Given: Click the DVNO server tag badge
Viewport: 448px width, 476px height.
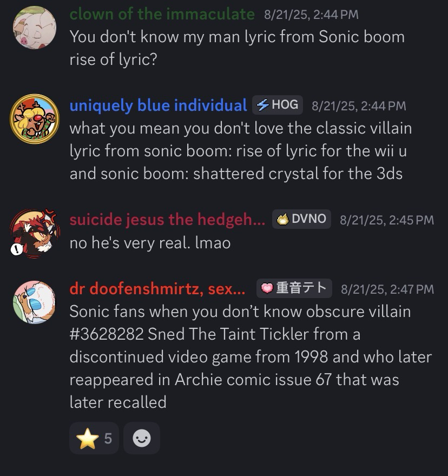Looking at the screenshot, I should tap(301, 219).
